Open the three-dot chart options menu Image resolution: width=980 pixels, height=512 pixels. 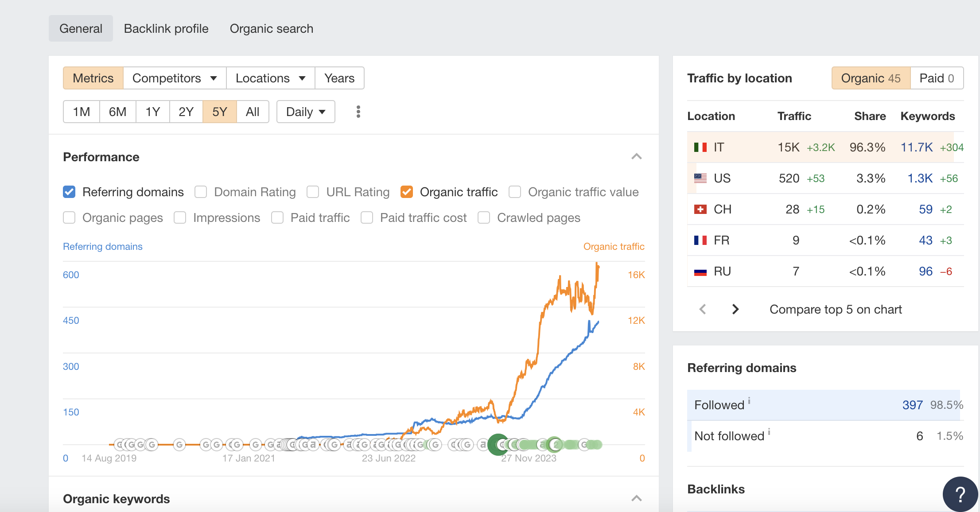point(358,112)
